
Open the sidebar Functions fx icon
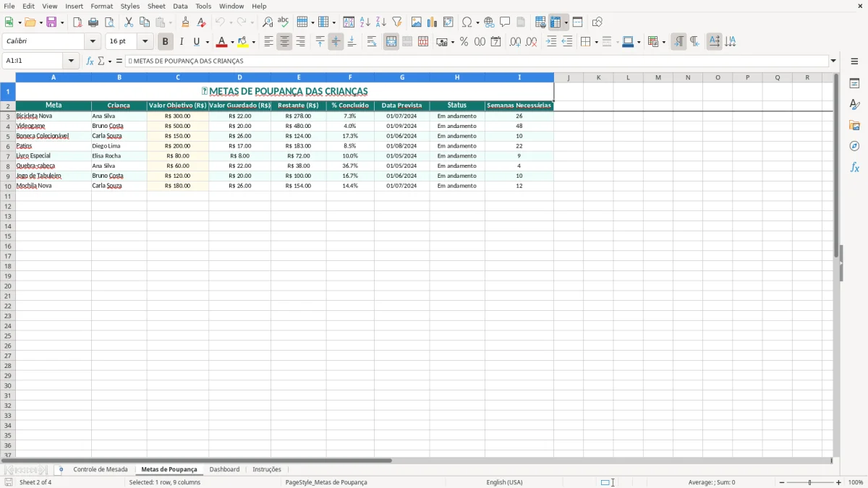854,168
